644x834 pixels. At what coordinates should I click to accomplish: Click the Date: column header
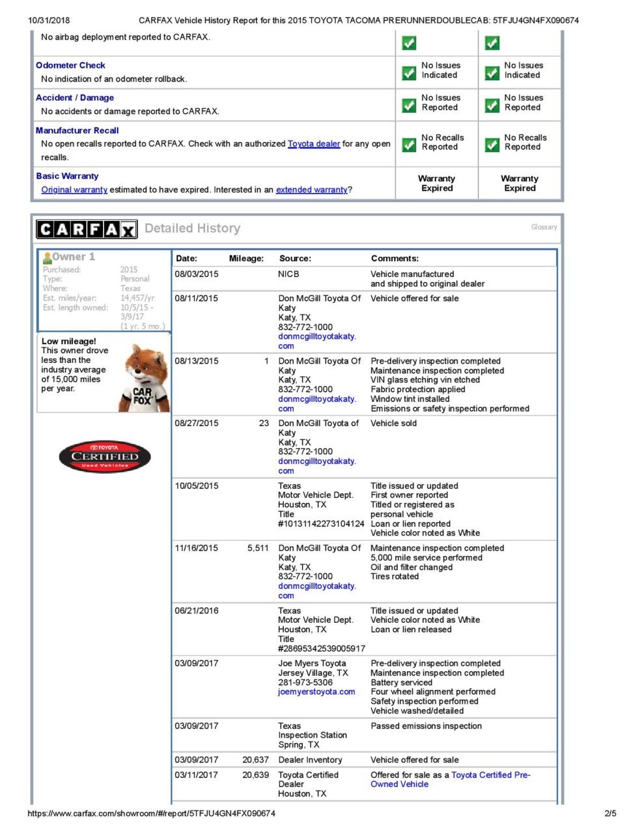pos(186,259)
